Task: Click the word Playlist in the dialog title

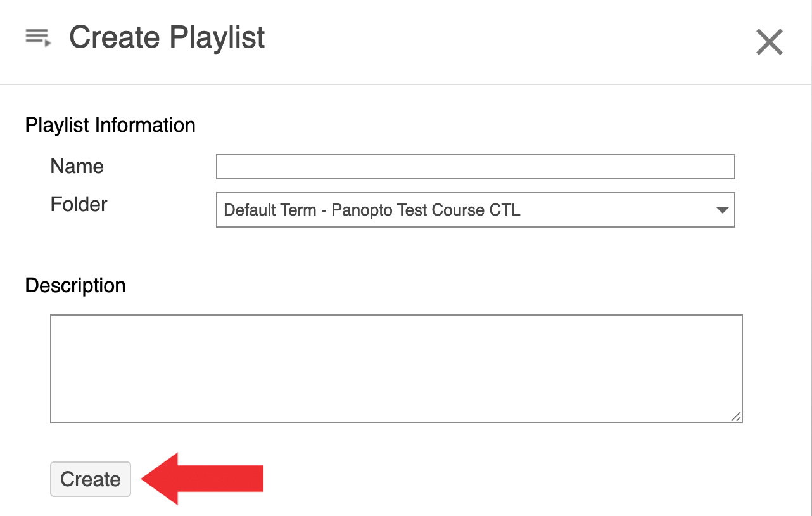Action: (x=217, y=38)
